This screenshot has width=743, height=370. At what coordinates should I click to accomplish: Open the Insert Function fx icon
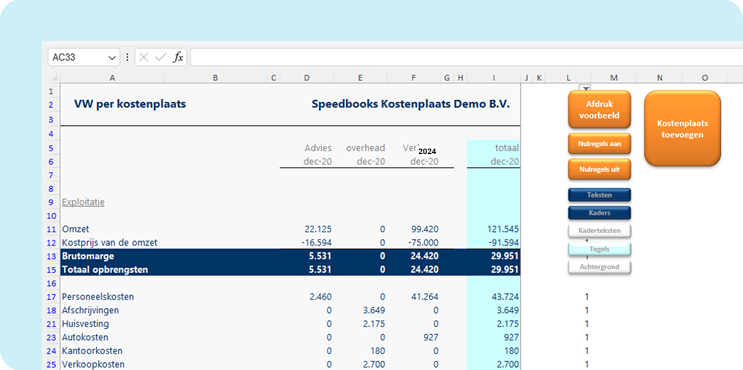coord(178,57)
